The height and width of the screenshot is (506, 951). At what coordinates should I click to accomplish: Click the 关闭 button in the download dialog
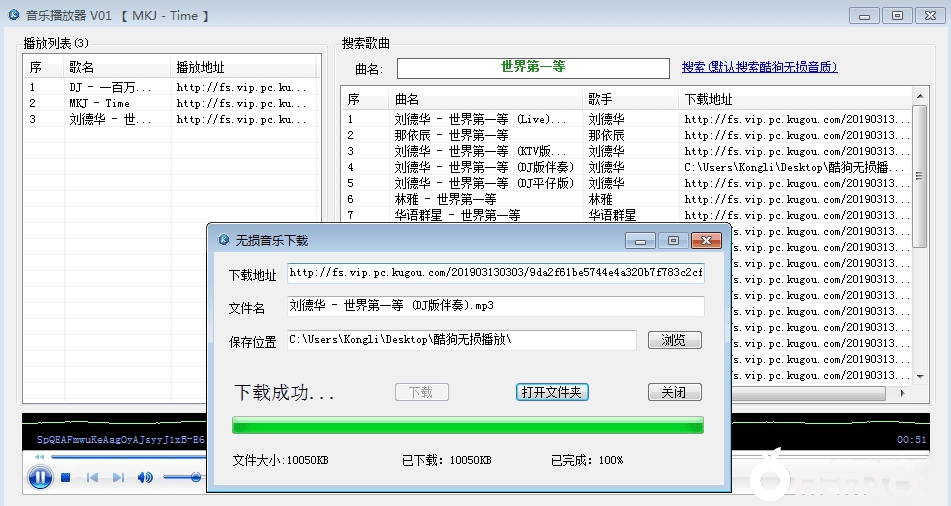point(674,392)
